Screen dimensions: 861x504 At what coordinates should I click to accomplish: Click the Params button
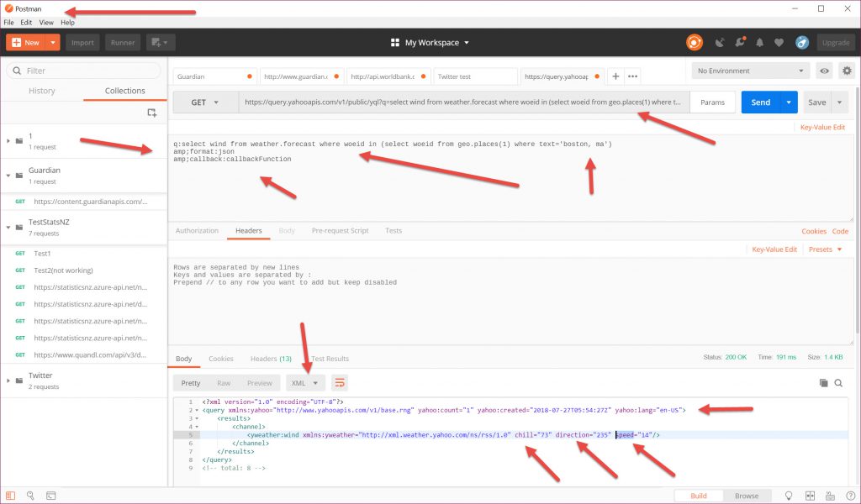pyautogui.click(x=713, y=102)
